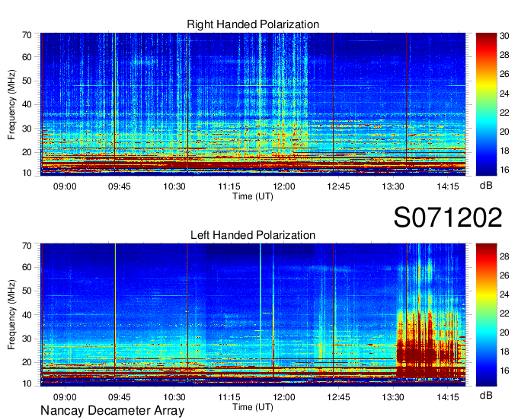The width and height of the screenshot is (518, 420).
Task: Click the Time (UT) label under the Left Handed plot
Action: tap(253, 407)
